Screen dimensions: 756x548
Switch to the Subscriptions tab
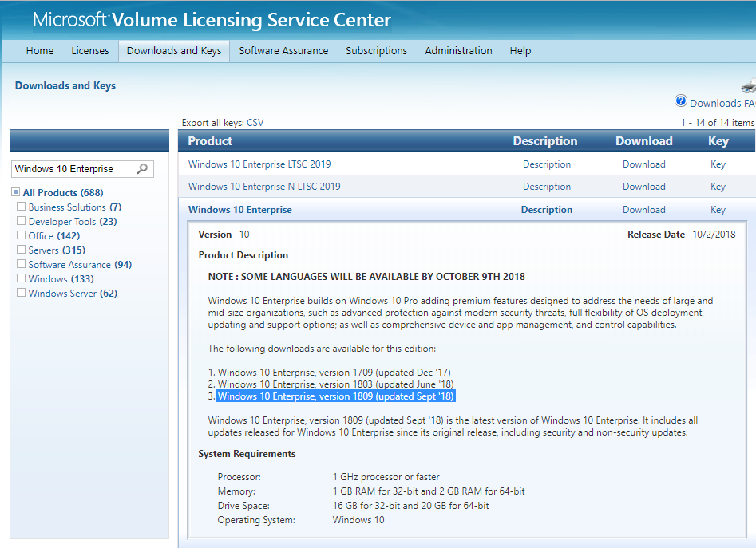377,50
